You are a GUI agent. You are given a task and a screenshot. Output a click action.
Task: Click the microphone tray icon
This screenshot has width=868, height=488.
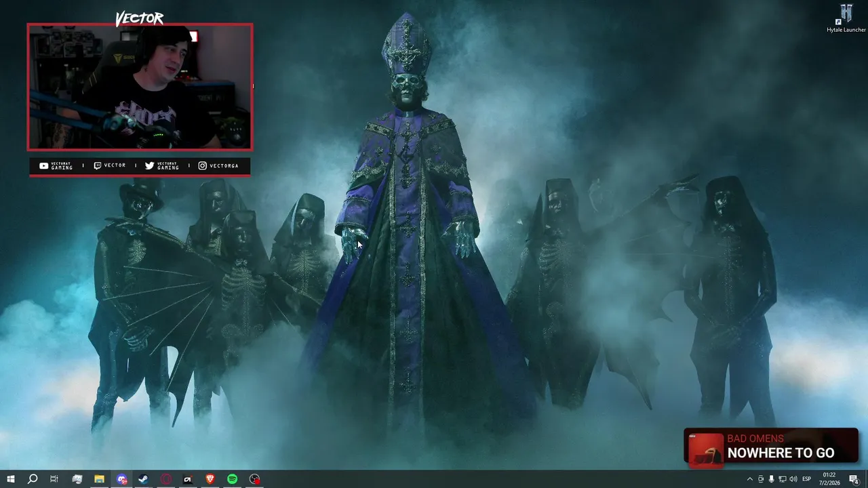click(x=771, y=479)
